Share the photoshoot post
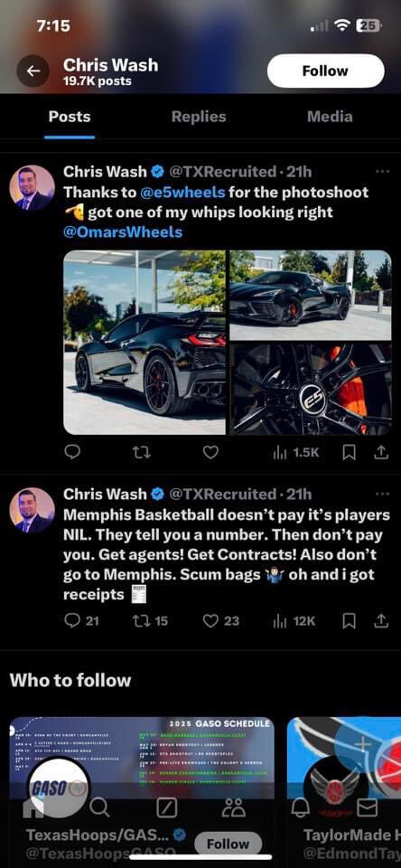 point(380,452)
